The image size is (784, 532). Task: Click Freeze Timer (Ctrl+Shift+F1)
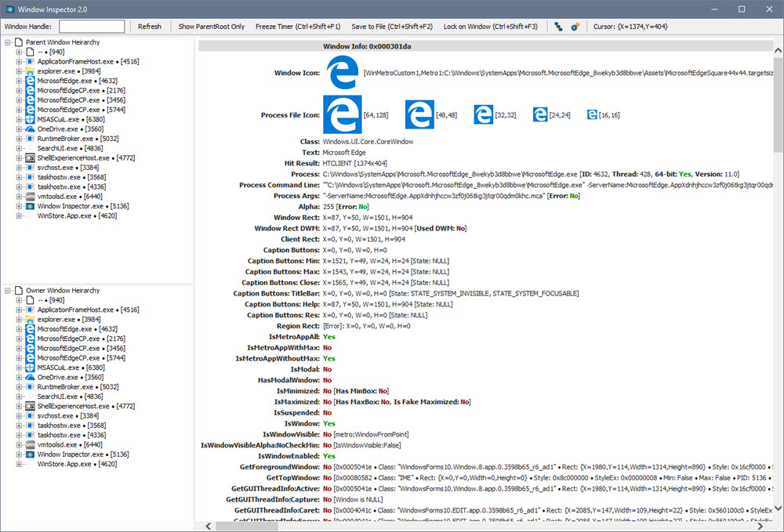297,27
